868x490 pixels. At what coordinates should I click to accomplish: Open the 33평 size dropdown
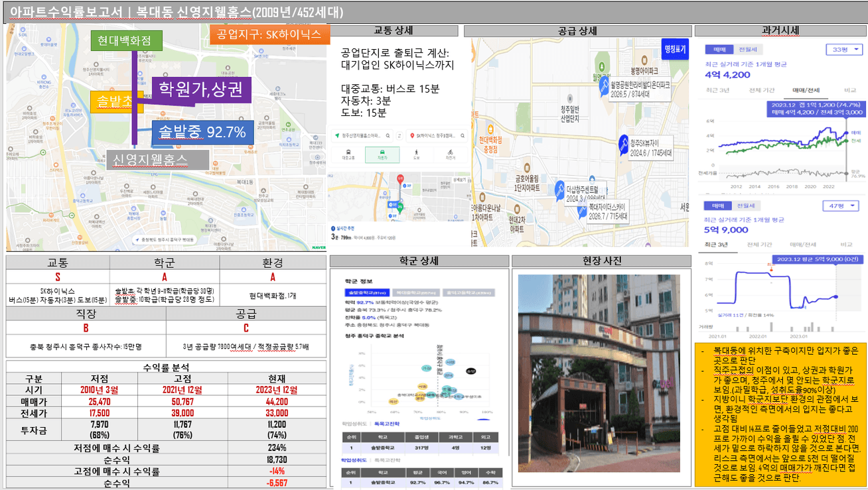coord(843,50)
